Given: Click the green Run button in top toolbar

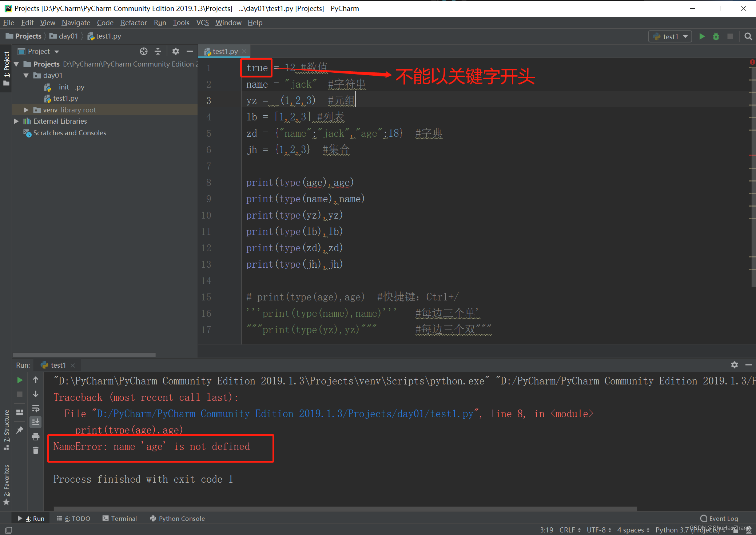Looking at the screenshot, I should (x=702, y=36).
